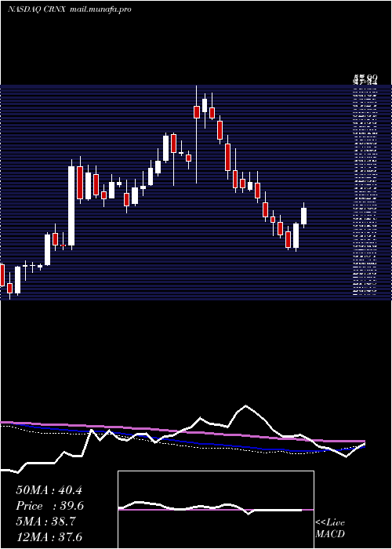This screenshot has height=549, width=392.
Task: Click the '<<Live MACD' label
Action: click(x=330, y=528)
